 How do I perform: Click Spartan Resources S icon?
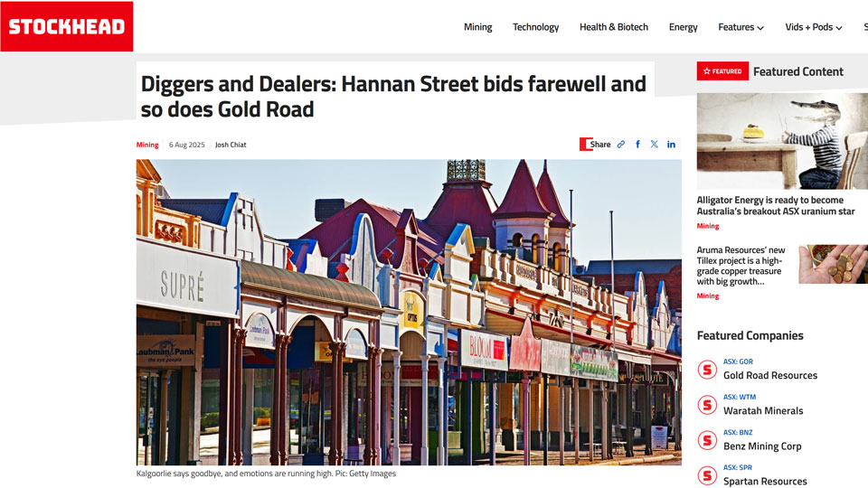coord(707,476)
